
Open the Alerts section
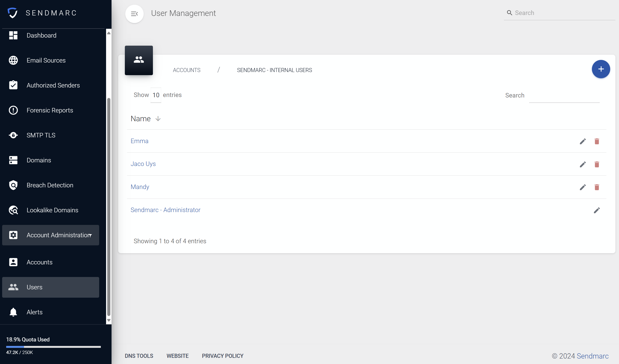tap(34, 312)
